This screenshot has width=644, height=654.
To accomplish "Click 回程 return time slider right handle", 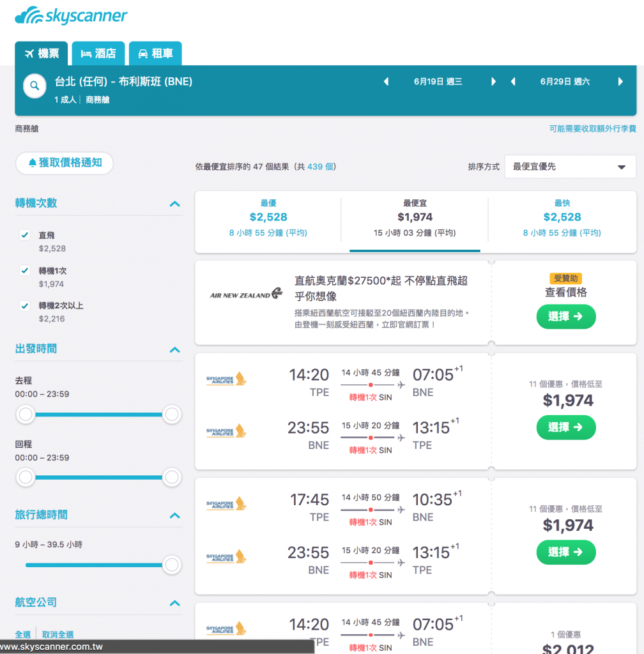I will pyautogui.click(x=172, y=477).
